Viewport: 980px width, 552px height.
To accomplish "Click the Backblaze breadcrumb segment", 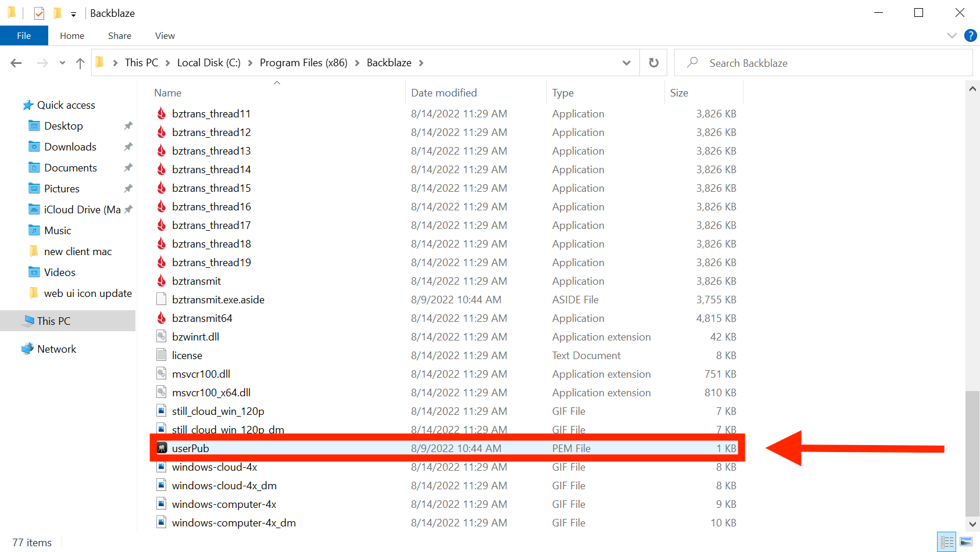I will tap(389, 63).
